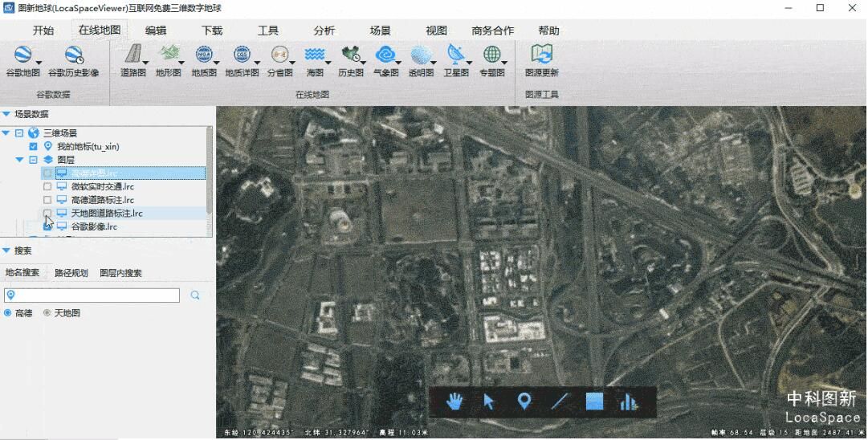Enable the 微软实时交通.lrc layer checkbox
This screenshot has width=868, height=440.
tap(47, 186)
